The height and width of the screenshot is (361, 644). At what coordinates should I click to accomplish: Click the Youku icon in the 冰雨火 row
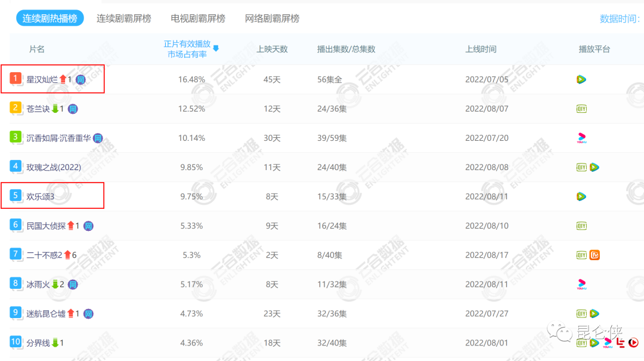582,284
